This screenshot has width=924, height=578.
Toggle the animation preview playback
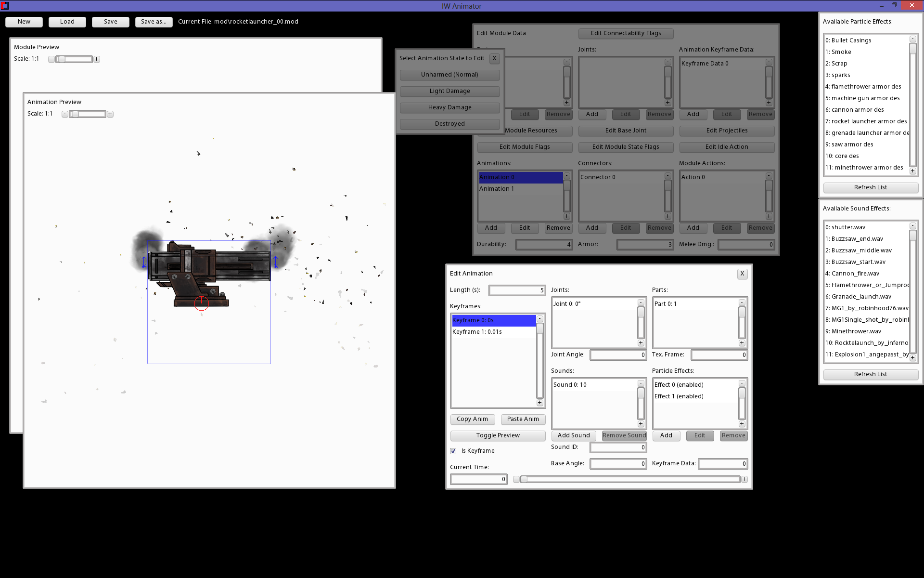[x=498, y=435]
